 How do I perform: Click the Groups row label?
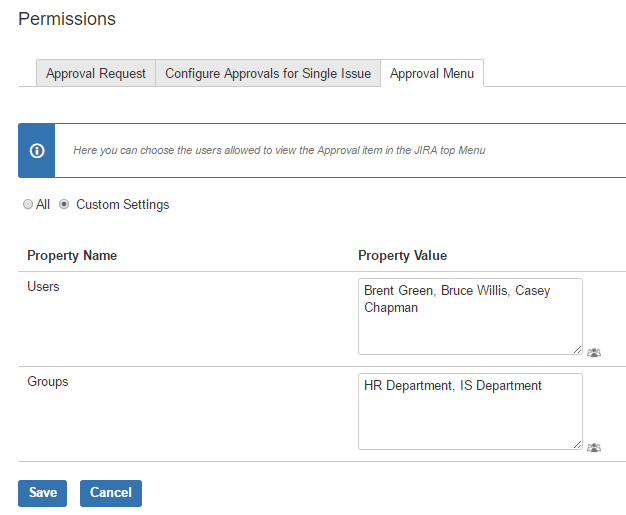click(48, 382)
